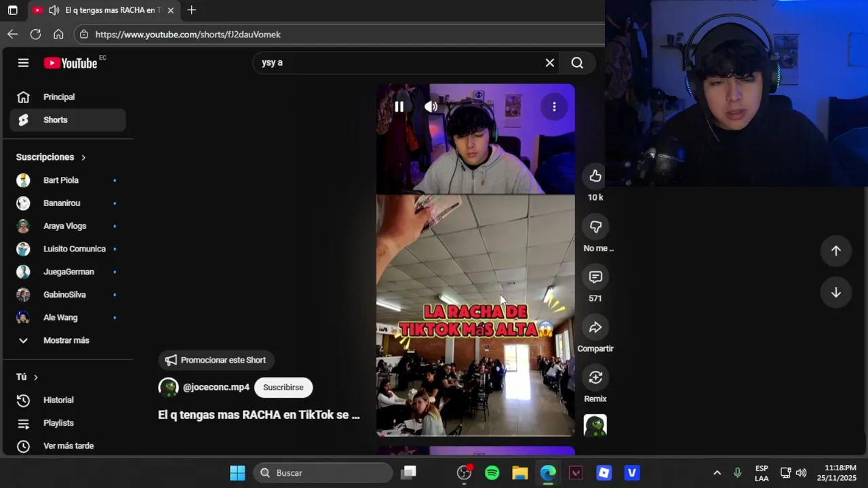Open browser home page button

point(58,35)
